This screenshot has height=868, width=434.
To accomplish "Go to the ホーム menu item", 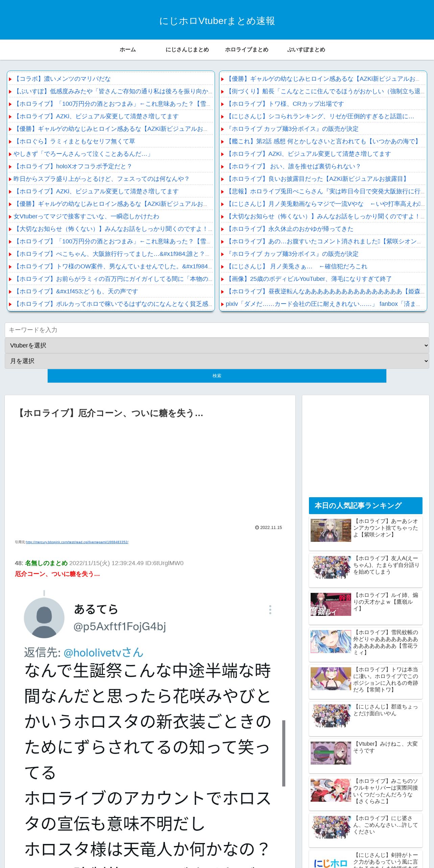I will click(x=128, y=50).
